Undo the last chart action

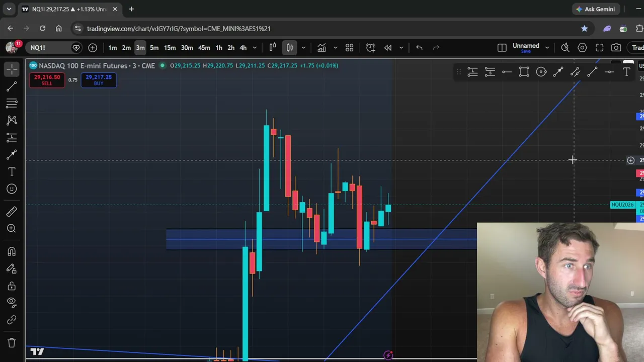tap(419, 48)
